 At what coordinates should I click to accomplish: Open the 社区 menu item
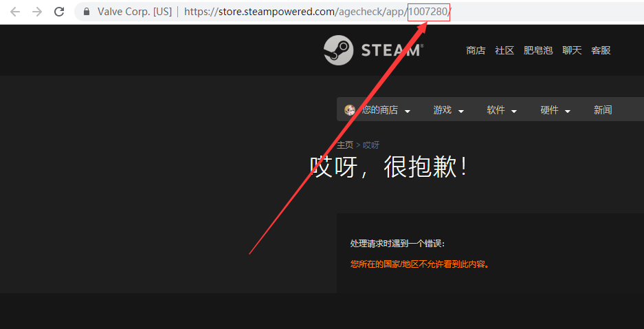click(x=504, y=50)
